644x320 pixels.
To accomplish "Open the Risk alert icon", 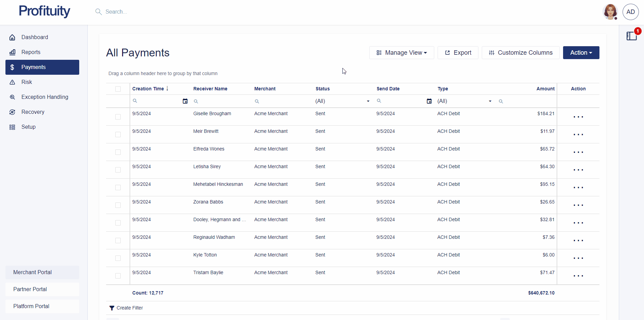I will pos(12,82).
